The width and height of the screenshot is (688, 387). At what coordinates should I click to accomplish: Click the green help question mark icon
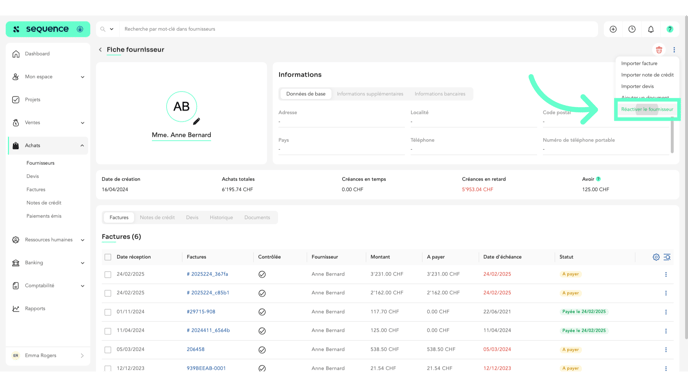(x=670, y=29)
